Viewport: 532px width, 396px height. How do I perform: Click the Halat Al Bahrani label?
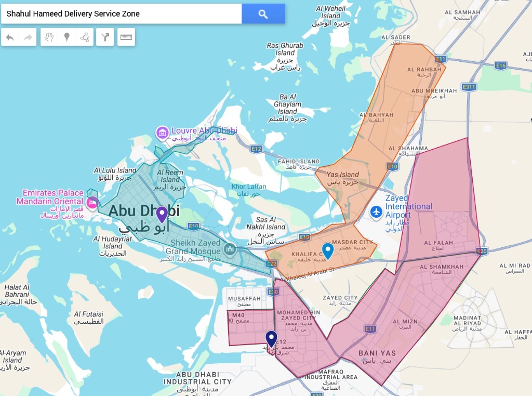17,291
